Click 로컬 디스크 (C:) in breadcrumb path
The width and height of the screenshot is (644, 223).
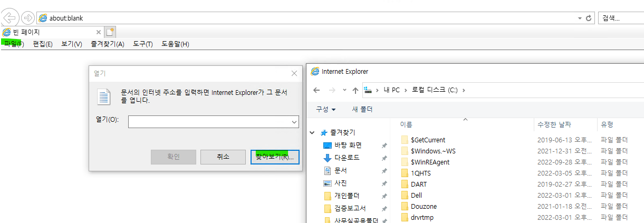coord(435,90)
